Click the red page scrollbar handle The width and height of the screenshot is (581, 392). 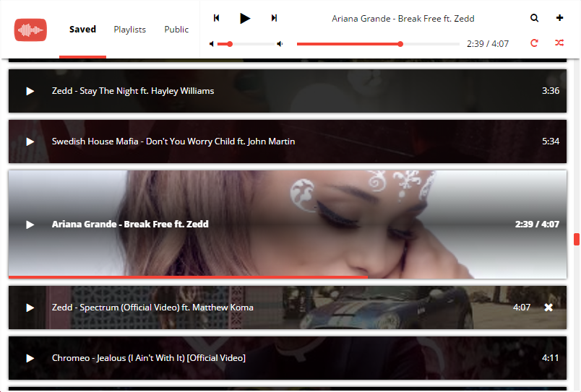576,239
